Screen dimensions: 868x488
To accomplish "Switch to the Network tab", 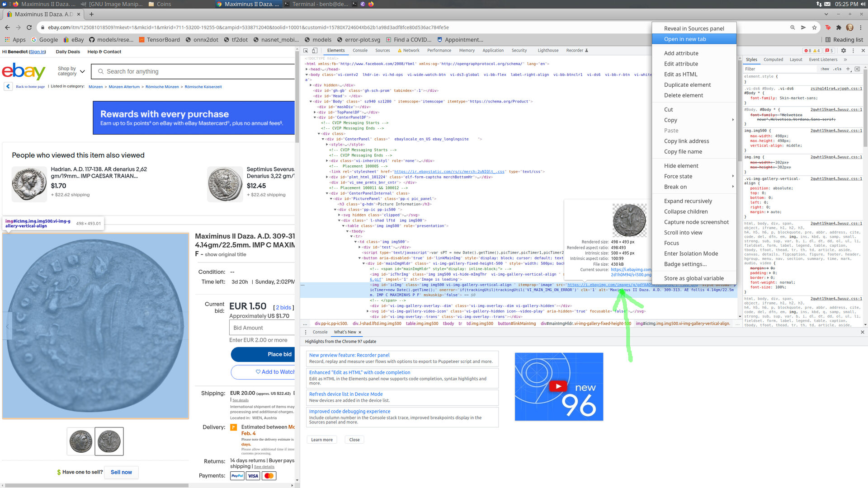I will coord(411,51).
